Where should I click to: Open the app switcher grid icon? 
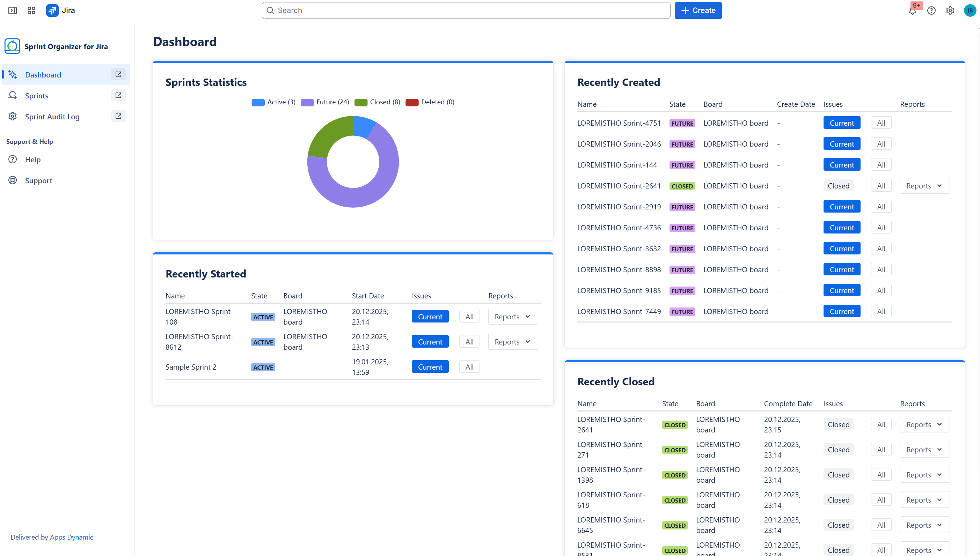pyautogui.click(x=31, y=10)
